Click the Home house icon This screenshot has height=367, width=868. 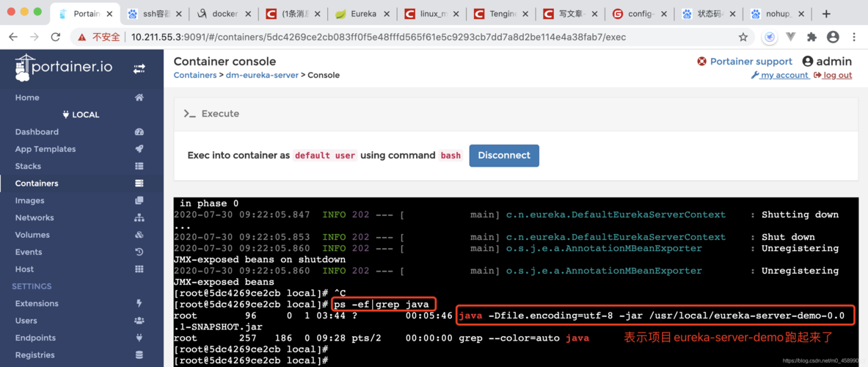[x=139, y=98]
